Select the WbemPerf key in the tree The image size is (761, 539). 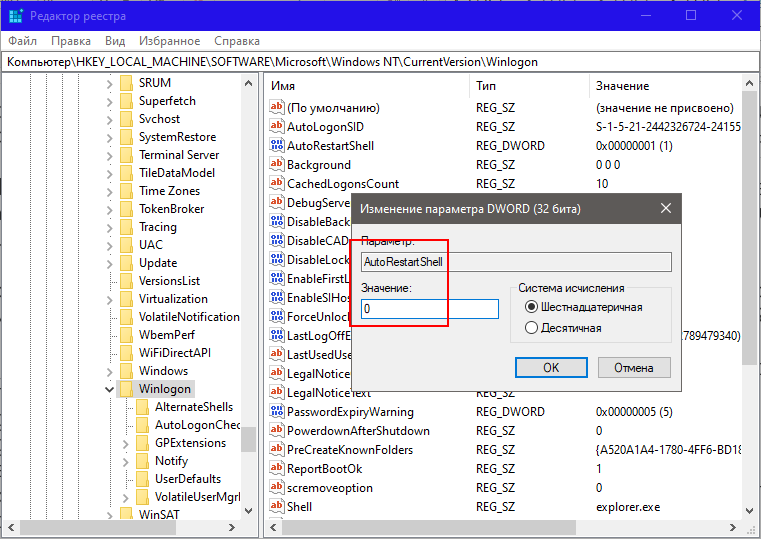pyautogui.click(x=166, y=335)
